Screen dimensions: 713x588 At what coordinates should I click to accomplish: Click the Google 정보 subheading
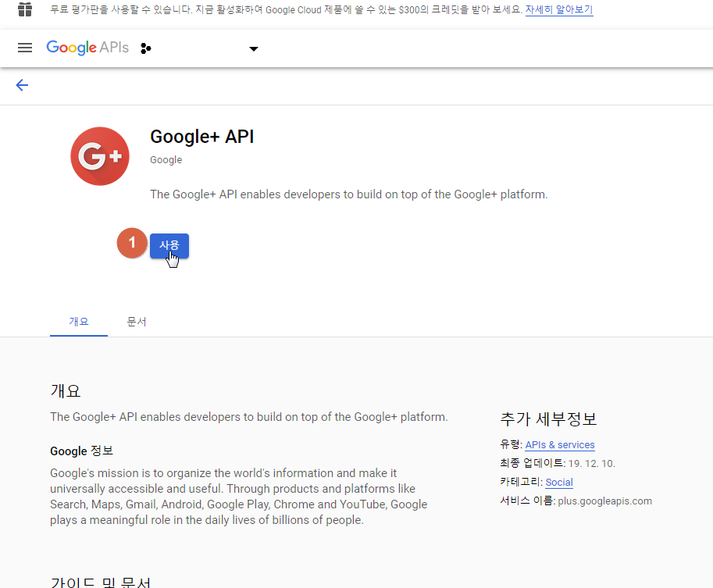click(x=81, y=451)
